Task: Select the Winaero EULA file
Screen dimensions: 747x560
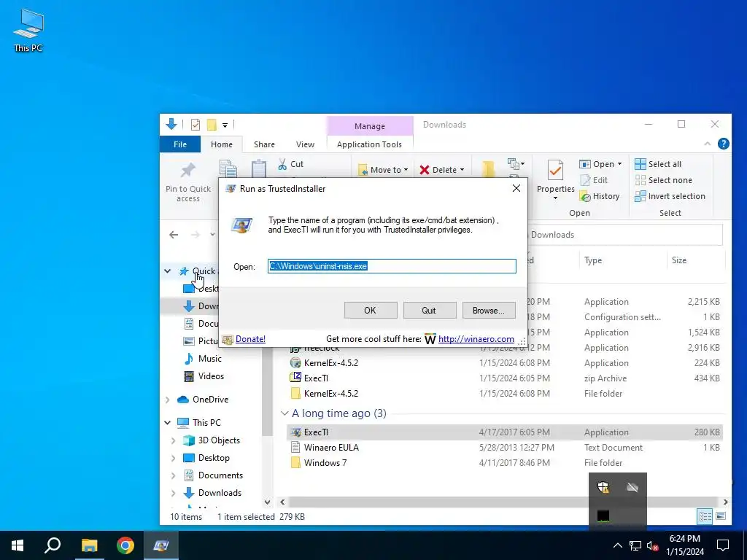Action: point(331,448)
